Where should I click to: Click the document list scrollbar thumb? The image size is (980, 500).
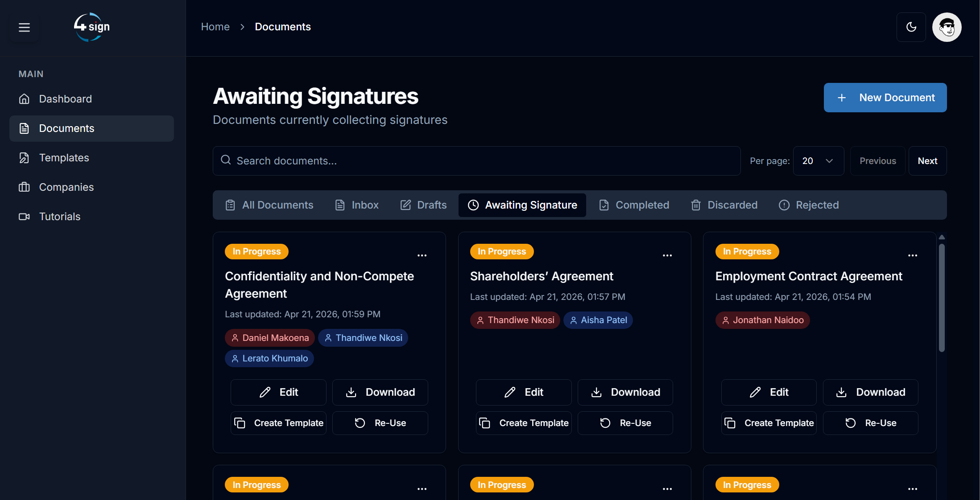pos(942,298)
